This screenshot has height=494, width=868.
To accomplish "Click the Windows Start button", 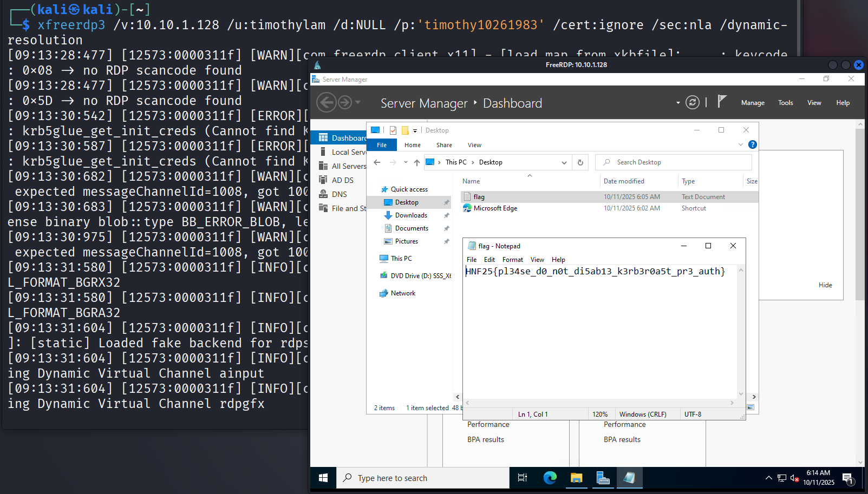I will 323,478.
